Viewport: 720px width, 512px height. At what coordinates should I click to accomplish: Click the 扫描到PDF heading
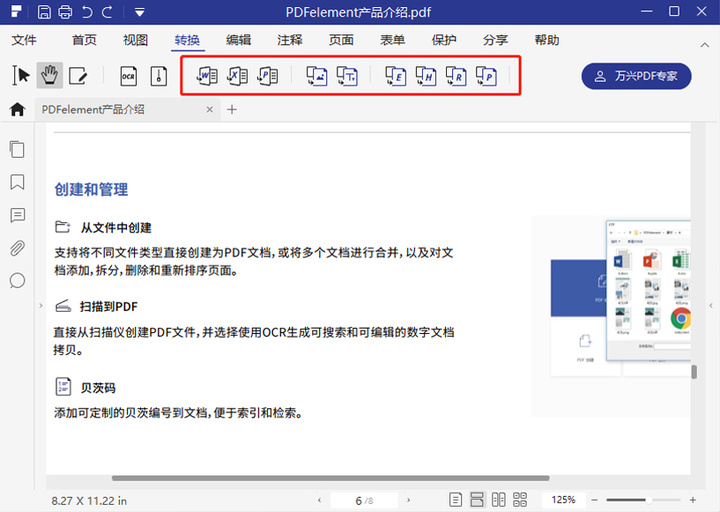click(109, 307)
